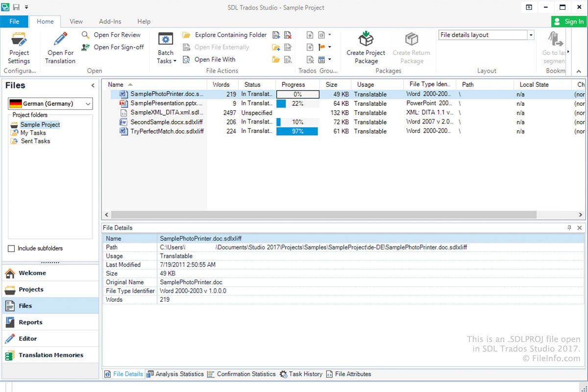The height and width of the screenshot is (392, 588).
Task: Switch to the Add-Ins ribbon tab
Action: click(x=110, y=21)
